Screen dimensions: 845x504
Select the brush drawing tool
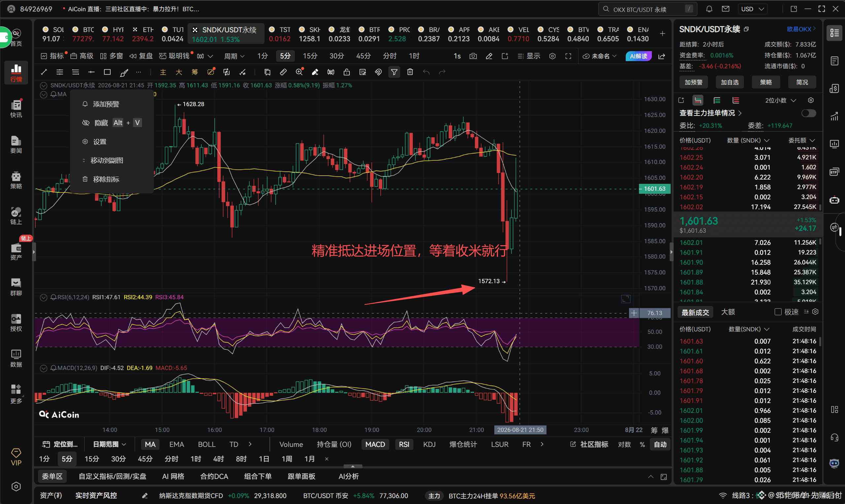pos(124,72)
